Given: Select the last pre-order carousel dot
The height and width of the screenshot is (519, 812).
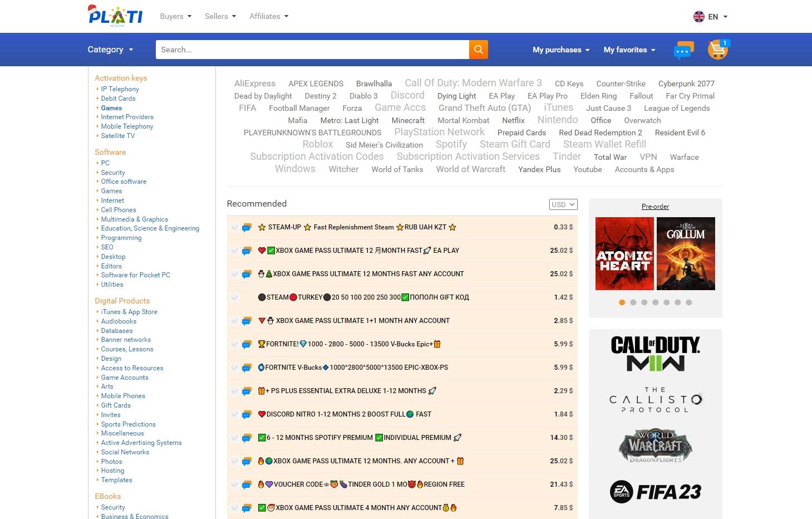Looking at the screenshot, I should pyautogui.click(x=688, y=302).
